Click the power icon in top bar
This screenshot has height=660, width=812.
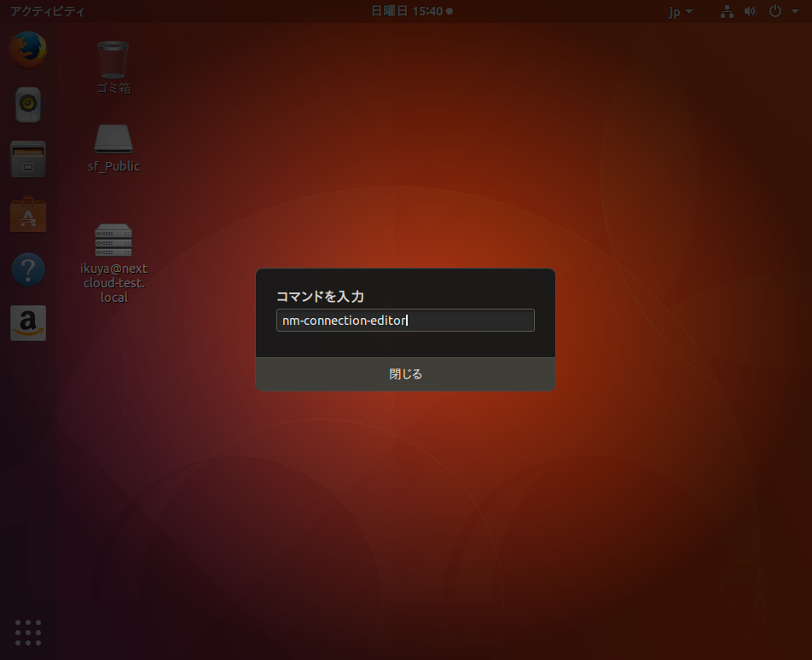(x=774, y=11)
